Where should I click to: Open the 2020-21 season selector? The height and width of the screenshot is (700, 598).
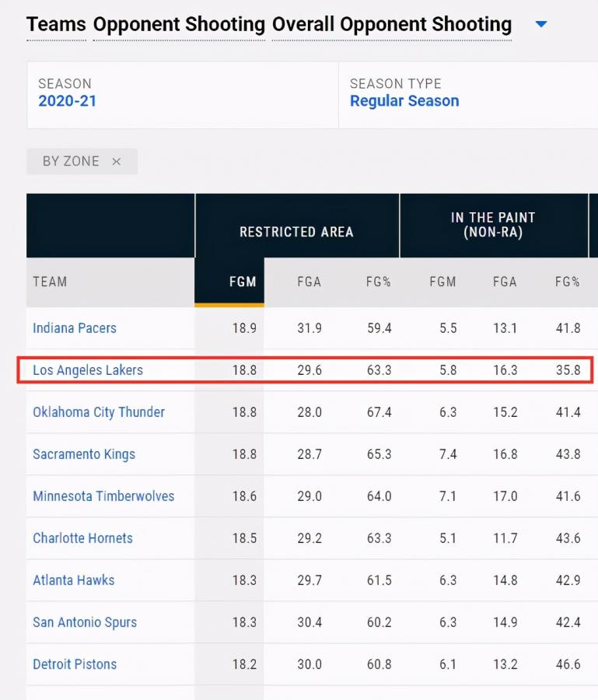coord(68,101)
